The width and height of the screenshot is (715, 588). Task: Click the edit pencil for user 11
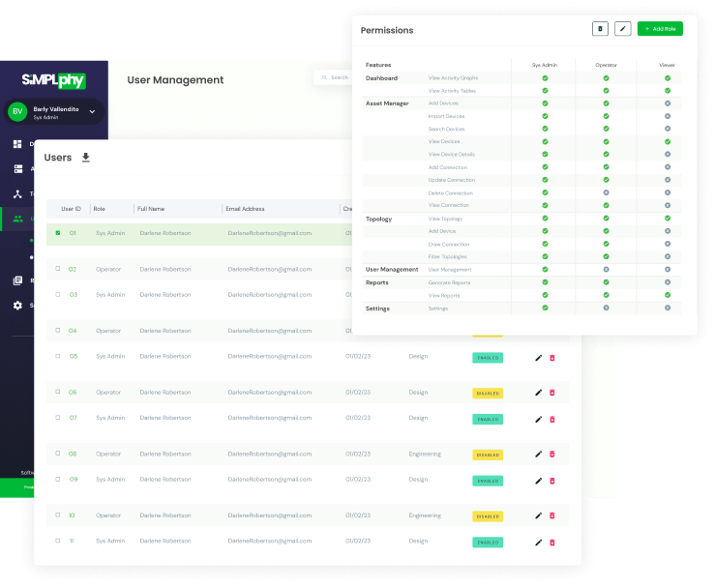coord(539,542)
